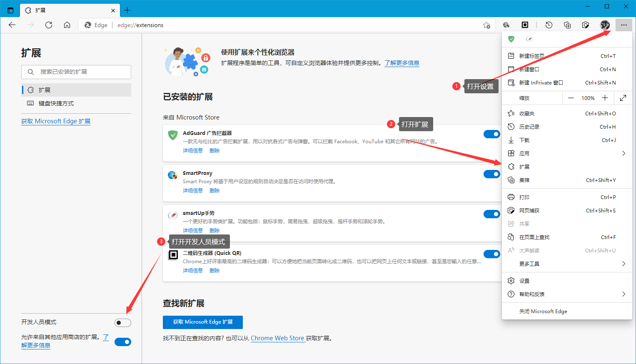Click the AdGuard shield icon in extension list
This screenshot has width=636, height=364.
tap(173, 135)
